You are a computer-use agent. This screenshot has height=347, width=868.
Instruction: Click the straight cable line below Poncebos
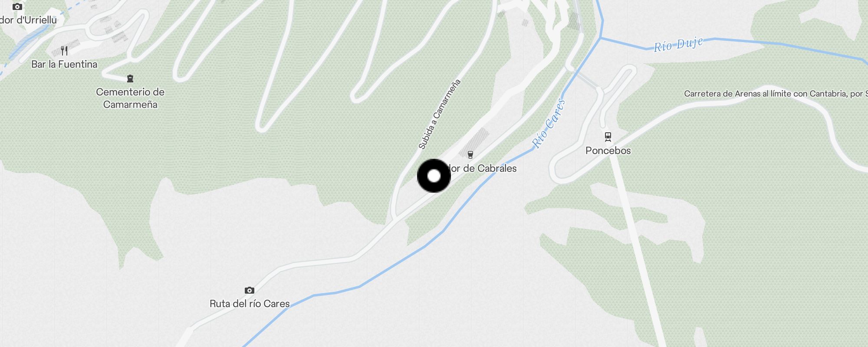point(638,252)
